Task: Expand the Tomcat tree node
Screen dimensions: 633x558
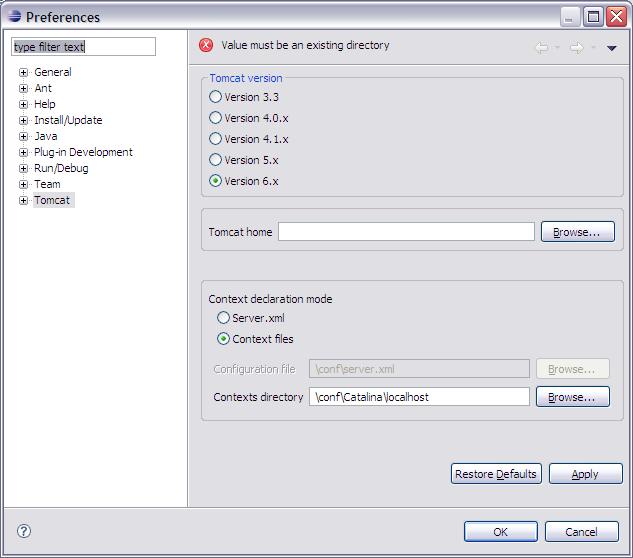Action: click(x=23, y=200)
